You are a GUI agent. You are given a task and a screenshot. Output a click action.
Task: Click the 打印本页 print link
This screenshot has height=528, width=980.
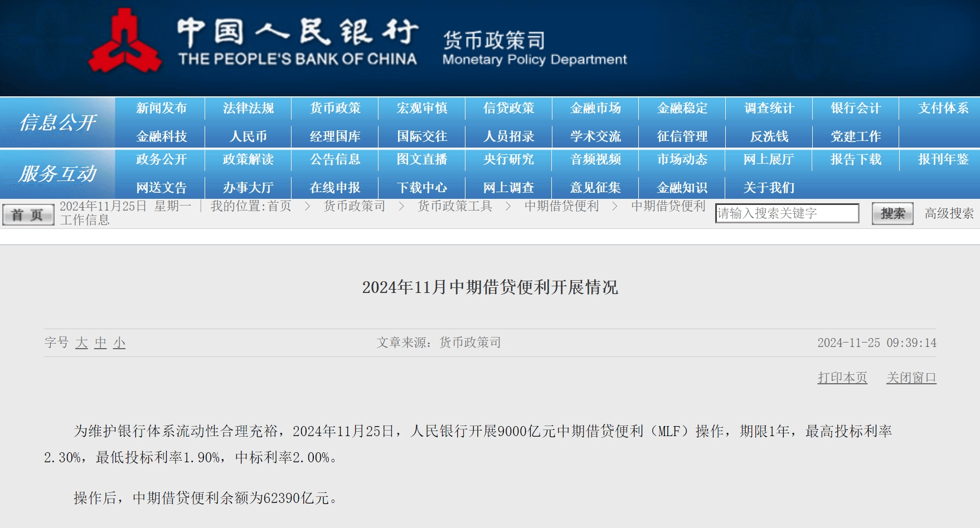pos(842,378)
